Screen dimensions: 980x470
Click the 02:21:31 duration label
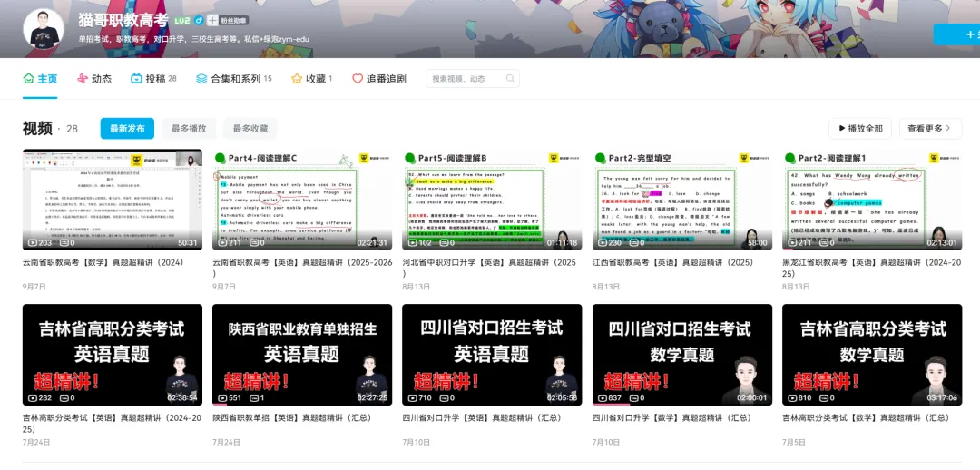point(372,242)
